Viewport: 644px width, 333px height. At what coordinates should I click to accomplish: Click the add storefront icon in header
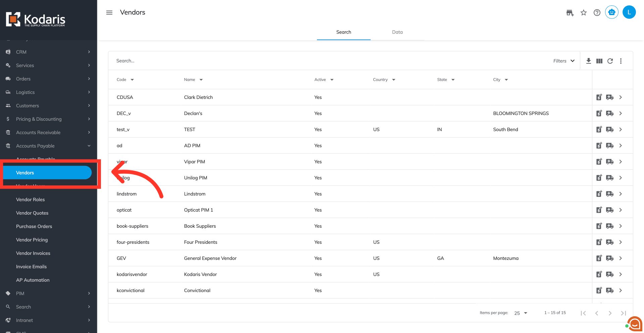tap(570, 13)
